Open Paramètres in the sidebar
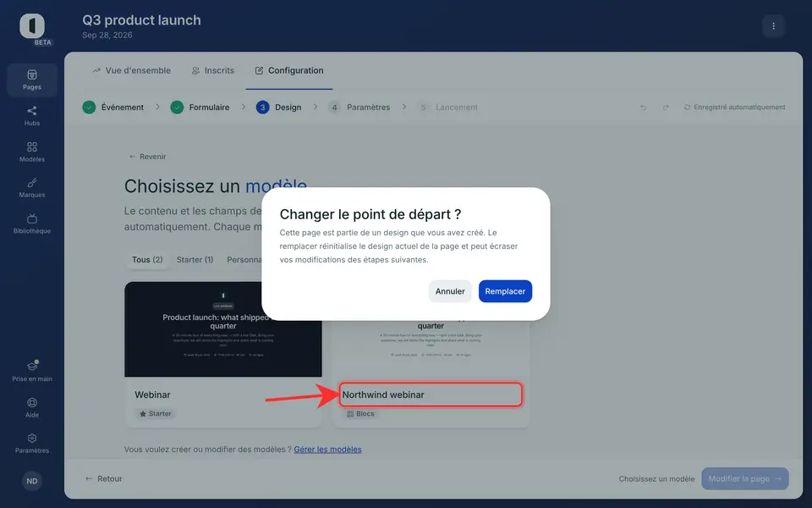The image size is (812, 508). tap(32, 443)
